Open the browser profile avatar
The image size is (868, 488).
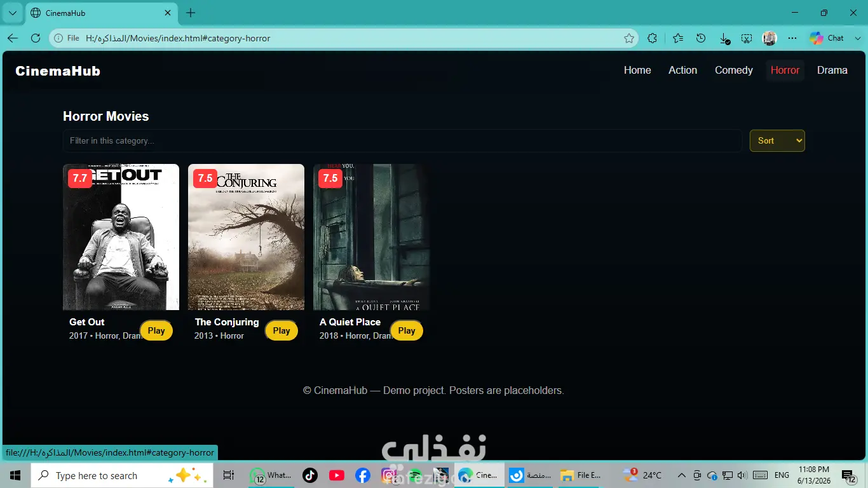tap(770, 38)
